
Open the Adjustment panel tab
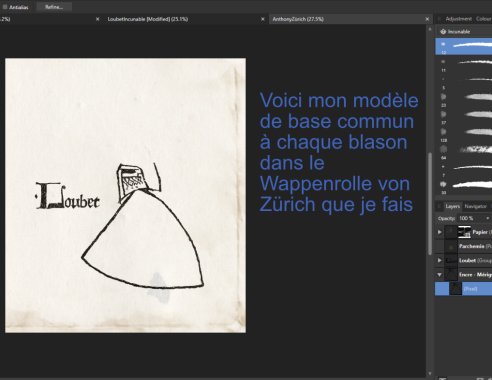[458, 19]
